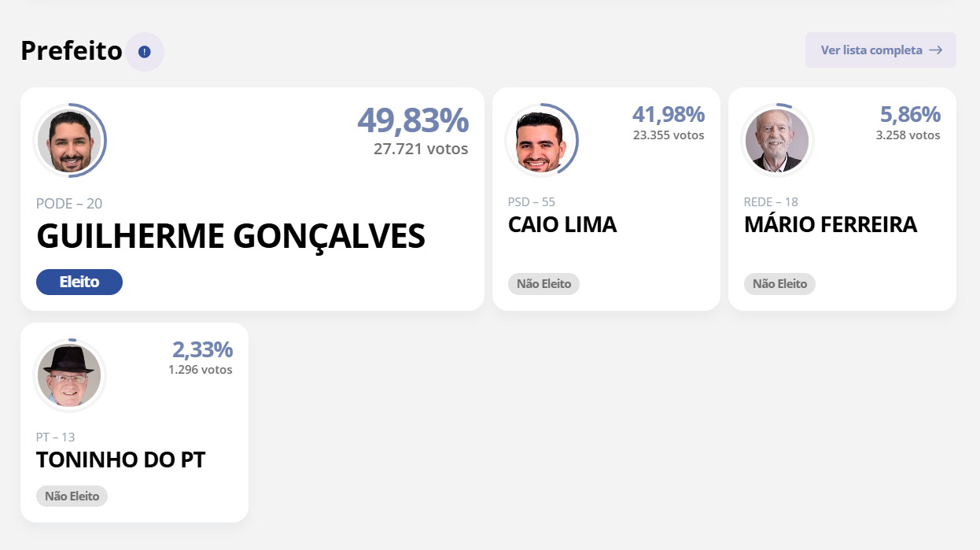Click Caio Lima candidate photo
Viewport: 980px width, 550px height.
click(541, 141)
